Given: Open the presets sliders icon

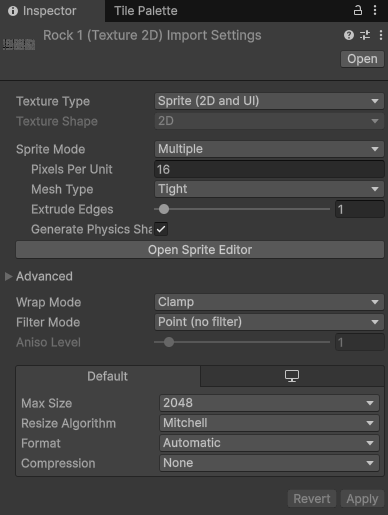Looking at the screenshot, I should [x=365, y=35].
